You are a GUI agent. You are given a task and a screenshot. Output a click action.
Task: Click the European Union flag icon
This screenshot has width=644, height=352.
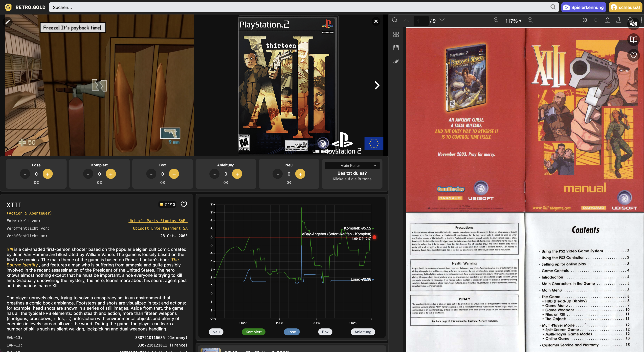tap(374, 143)
